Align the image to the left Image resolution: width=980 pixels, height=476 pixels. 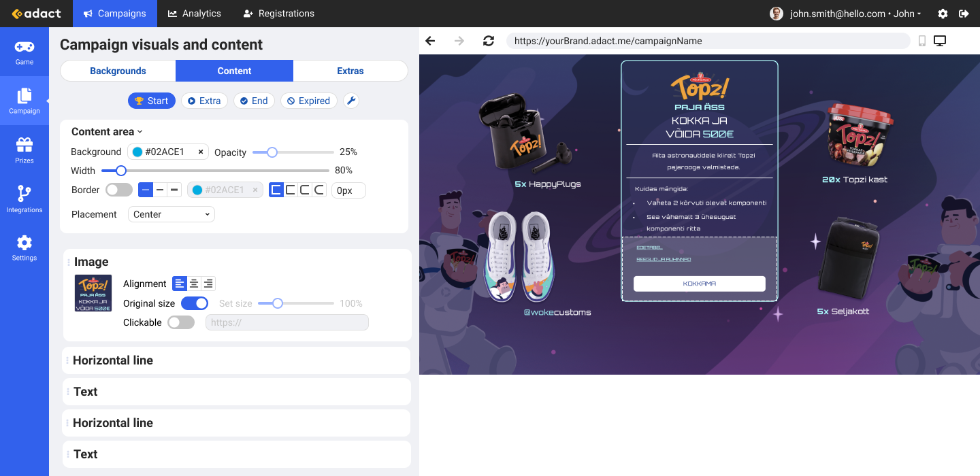click(x=180, y=284)
